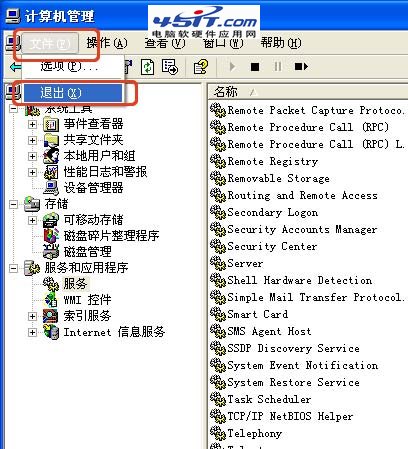This screenshot has width=408, height=449.
Task: Collapse the 存储 tree node
Action: [x=13, y=204]
